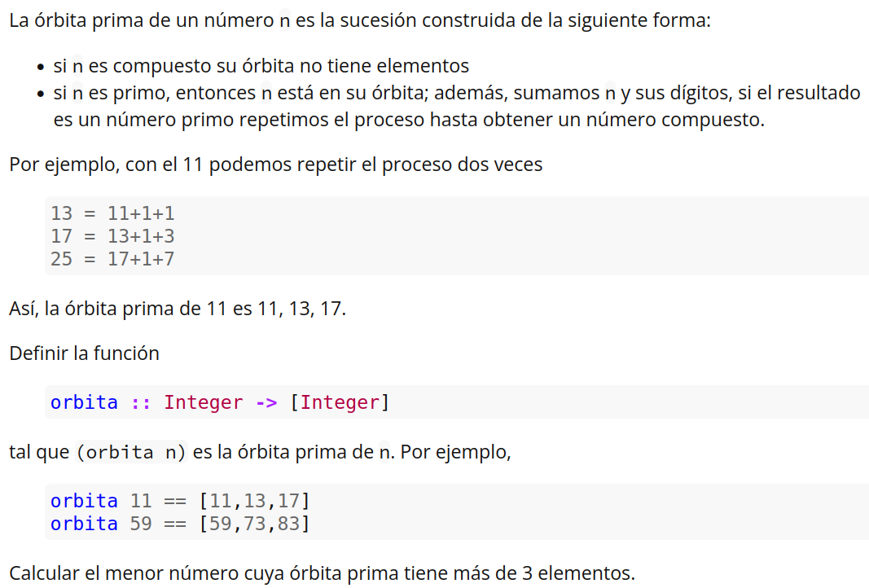The image size is (869, 588).
Task: Click the blue 'orbita' in type signature
Action: (x=84, y=402)
